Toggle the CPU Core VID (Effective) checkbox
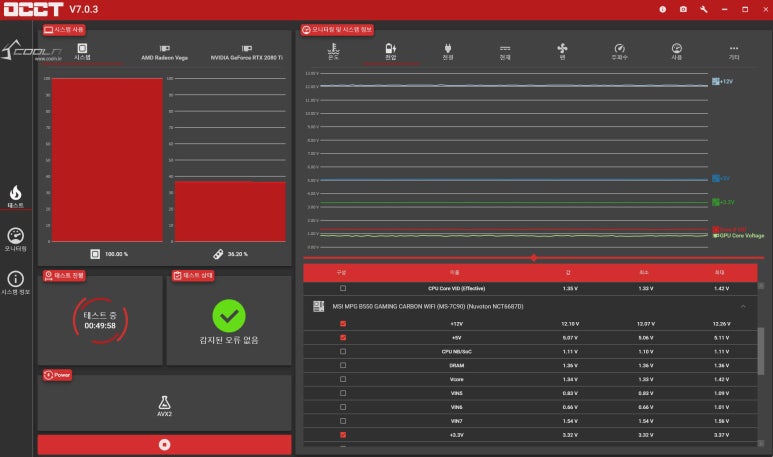Screen dimensions: 773x457 (343, 288)
